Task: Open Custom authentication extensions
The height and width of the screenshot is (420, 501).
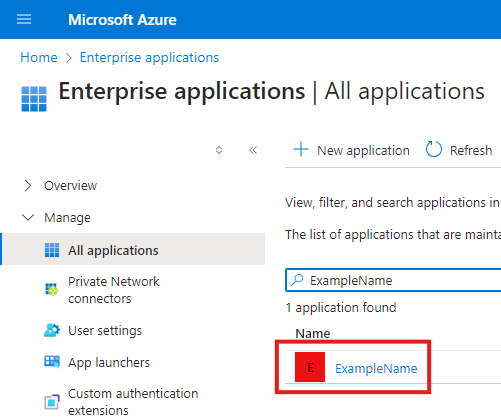Action: click(x=133, y=402)
